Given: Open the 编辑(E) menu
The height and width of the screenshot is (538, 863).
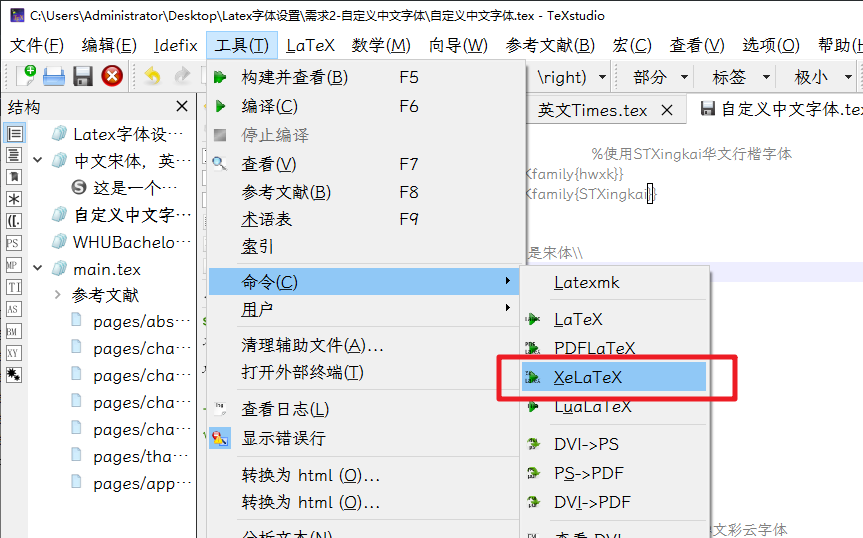Looking at the screenshot, I should coord(109,45).
